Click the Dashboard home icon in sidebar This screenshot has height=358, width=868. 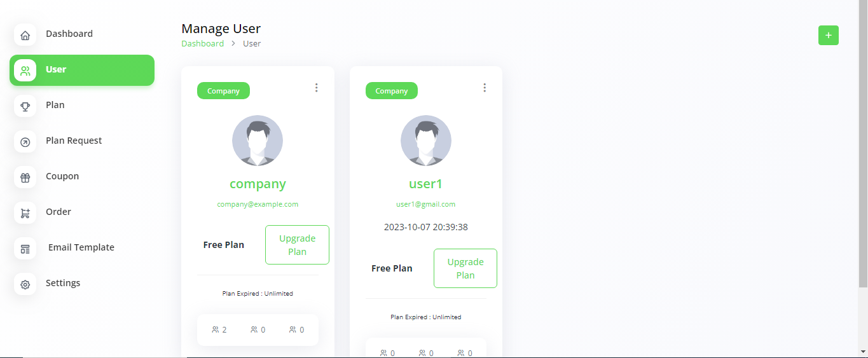coord(25,35)
